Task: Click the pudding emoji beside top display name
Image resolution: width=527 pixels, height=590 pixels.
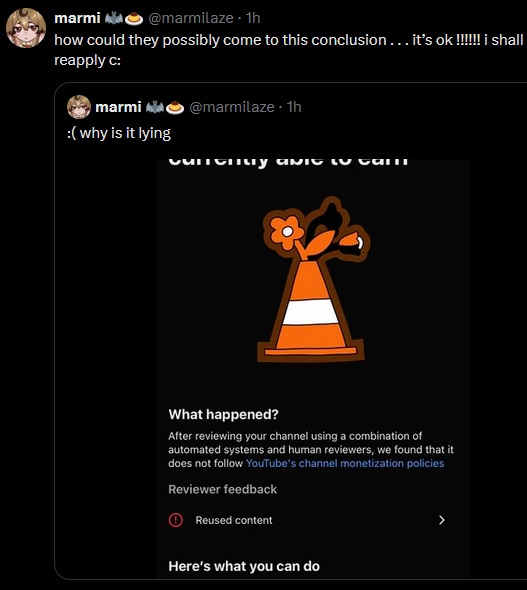Action: [x=134, y=18]
